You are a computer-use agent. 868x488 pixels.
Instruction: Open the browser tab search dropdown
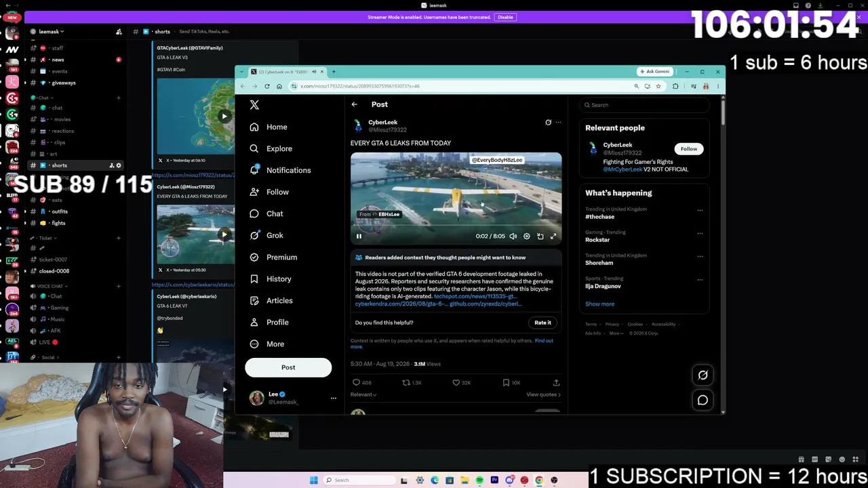[x=241, y=72]
